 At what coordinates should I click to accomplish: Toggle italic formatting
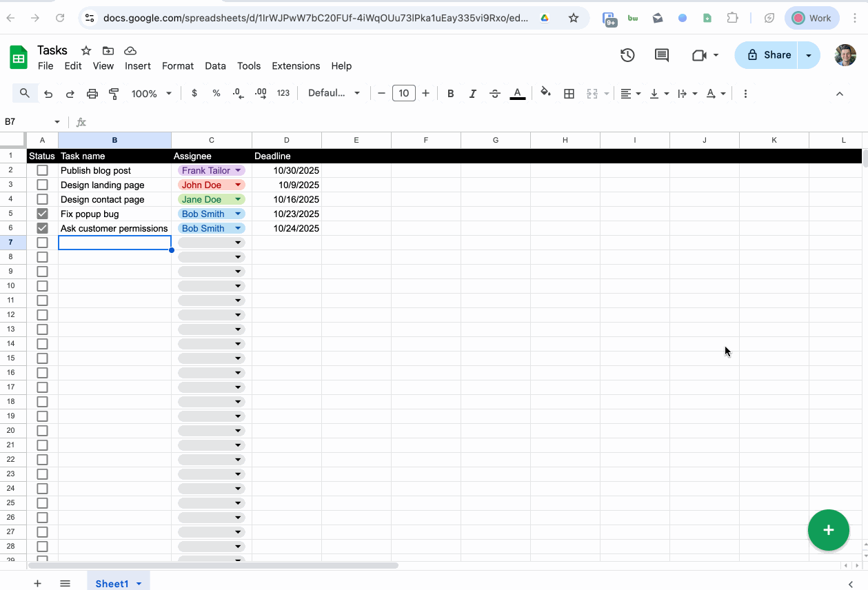pos(472,94)
